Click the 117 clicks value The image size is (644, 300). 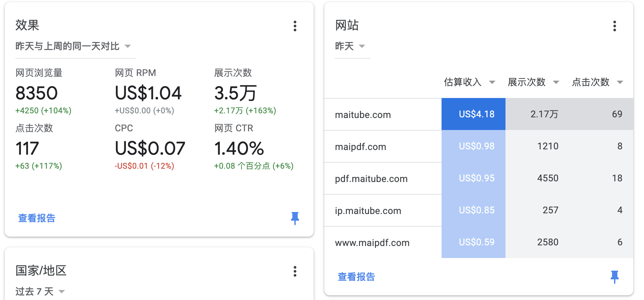27,148
